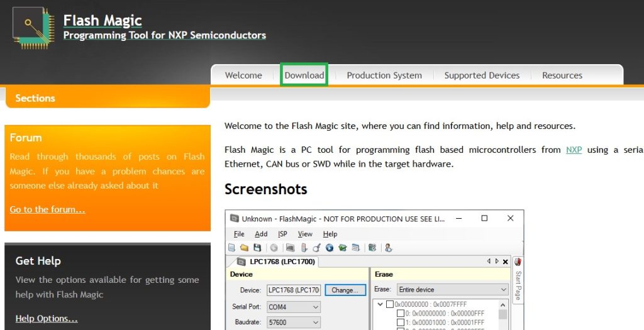Collapse the 0x00000000 memory tree node

tap(379, 305)
